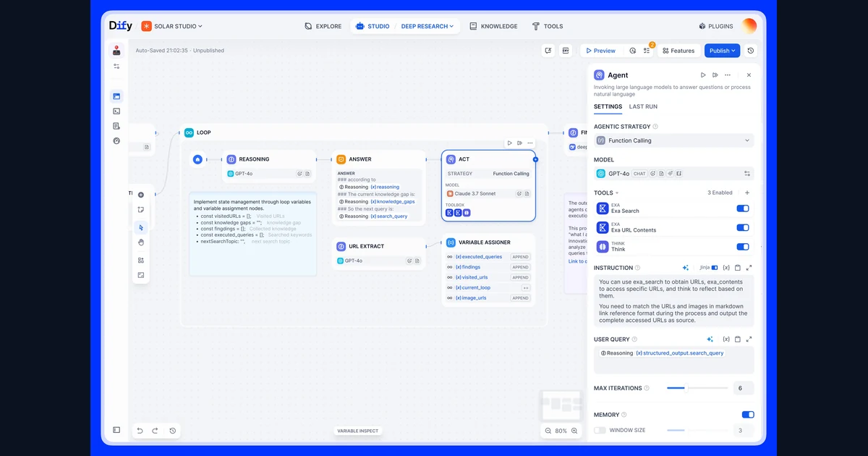Screen dimensions: 868x456
Task: Generate Instruction prompt with the sparkle icon
Action: [685, 268]
